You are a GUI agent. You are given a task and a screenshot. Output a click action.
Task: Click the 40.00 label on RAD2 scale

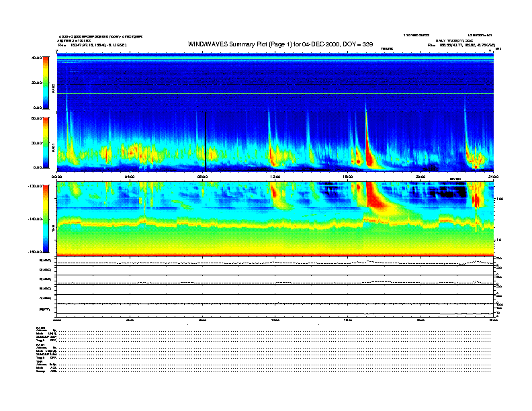tap(36, 58)
